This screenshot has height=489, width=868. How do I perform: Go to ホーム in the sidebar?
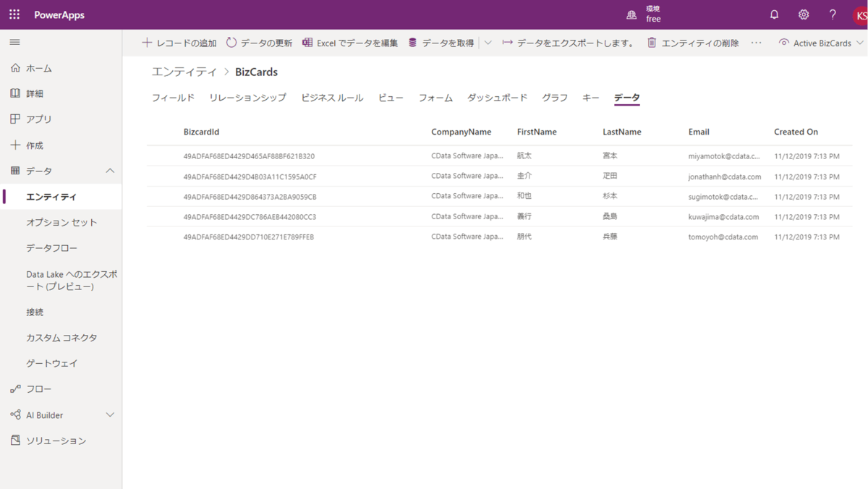click(x=38, y=68)
